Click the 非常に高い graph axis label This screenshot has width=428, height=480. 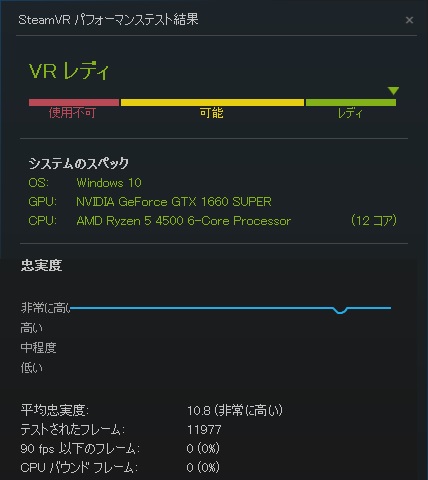tap(45, 308)
